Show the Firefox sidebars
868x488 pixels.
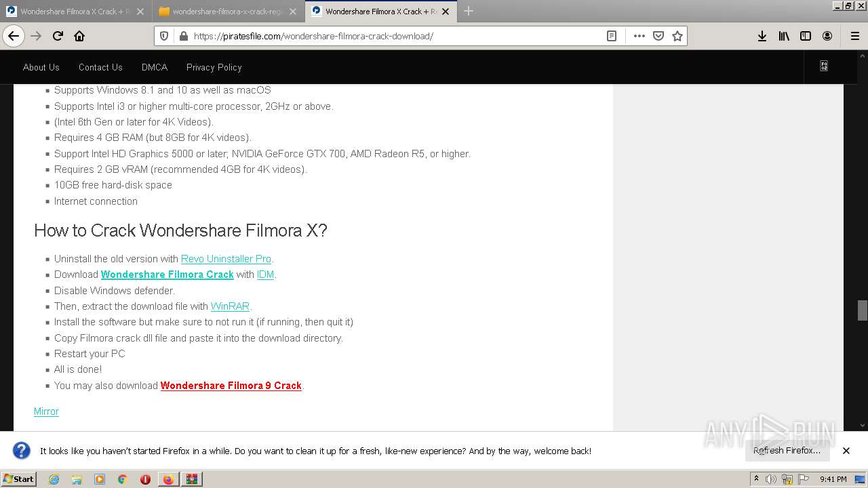pyautogui.click(x=806, y=36)
